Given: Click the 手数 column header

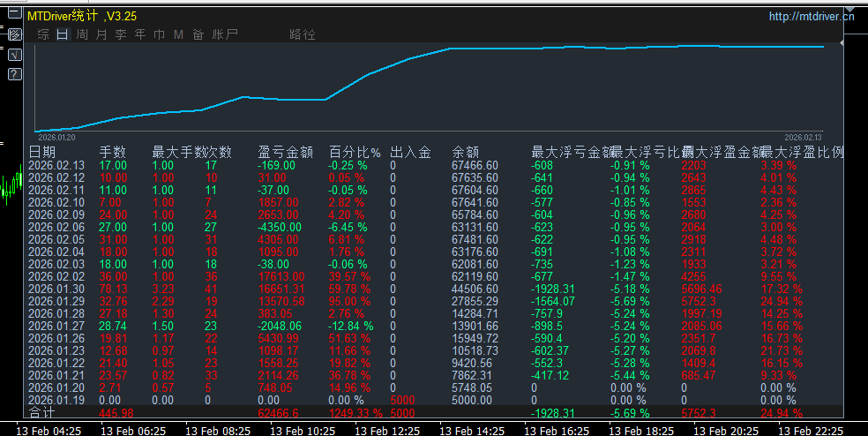Looking at the screenshot, I should click(112, 152).
